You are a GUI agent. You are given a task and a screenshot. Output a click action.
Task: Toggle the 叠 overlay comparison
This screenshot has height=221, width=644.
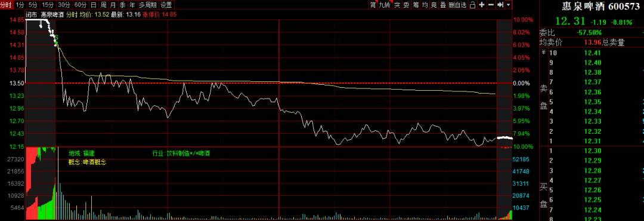pos(442,5)
